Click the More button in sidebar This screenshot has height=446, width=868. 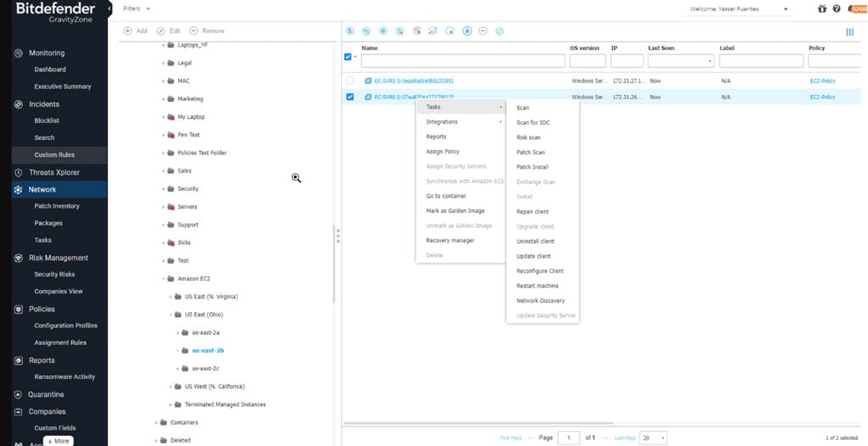pos(59,441)
